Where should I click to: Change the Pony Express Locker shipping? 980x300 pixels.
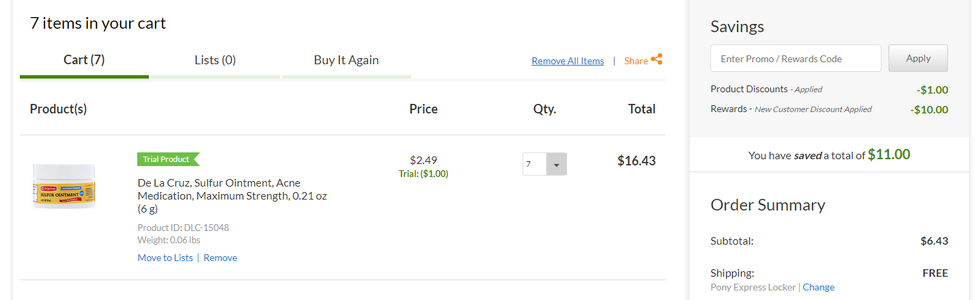point(818,287)
